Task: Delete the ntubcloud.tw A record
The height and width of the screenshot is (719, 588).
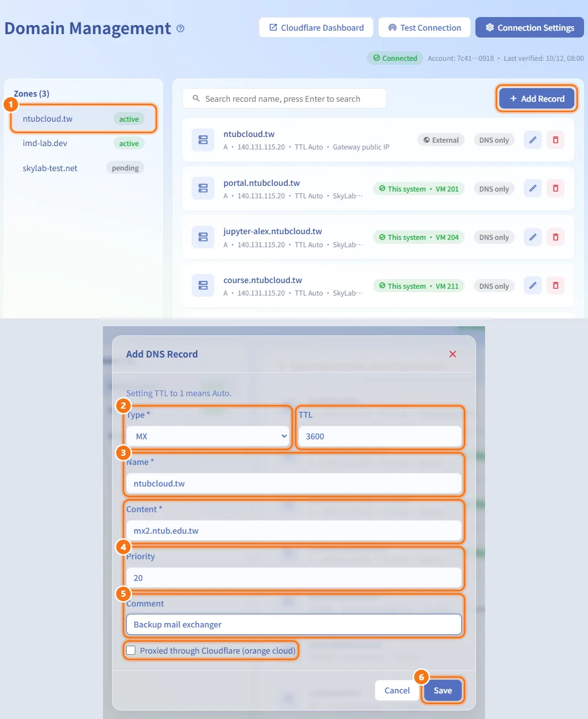Action: (556, 140)
